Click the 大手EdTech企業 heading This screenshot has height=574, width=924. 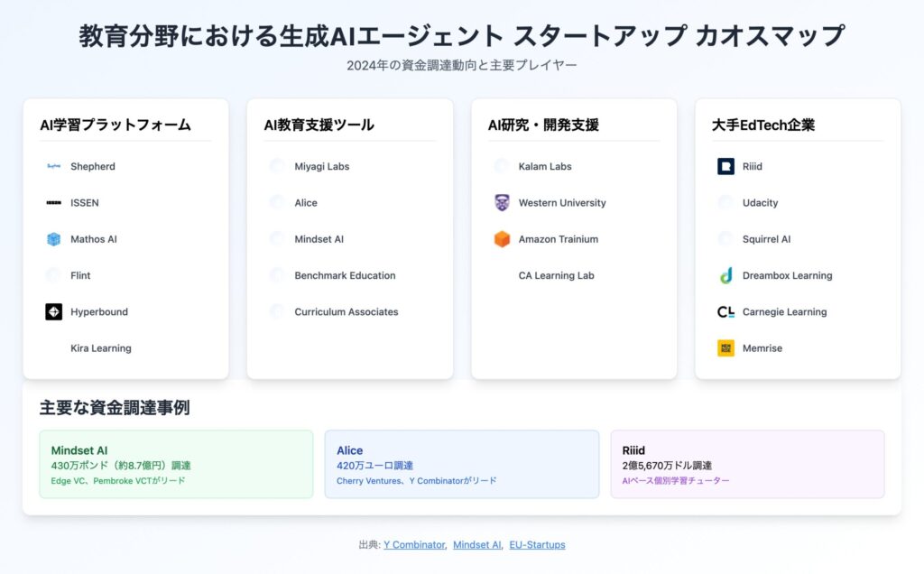pos(763,125)
